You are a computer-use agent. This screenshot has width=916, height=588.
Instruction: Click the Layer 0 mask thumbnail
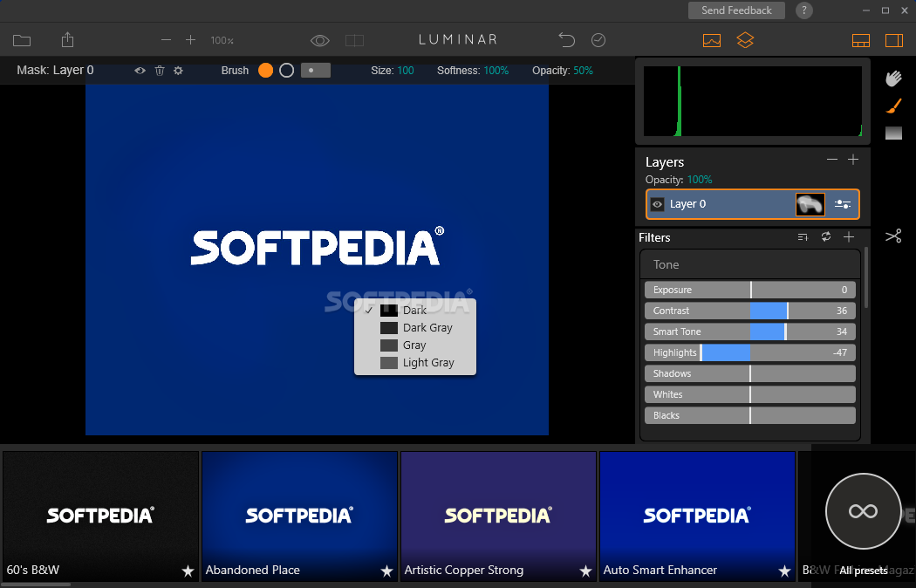(x=810, y=204)
